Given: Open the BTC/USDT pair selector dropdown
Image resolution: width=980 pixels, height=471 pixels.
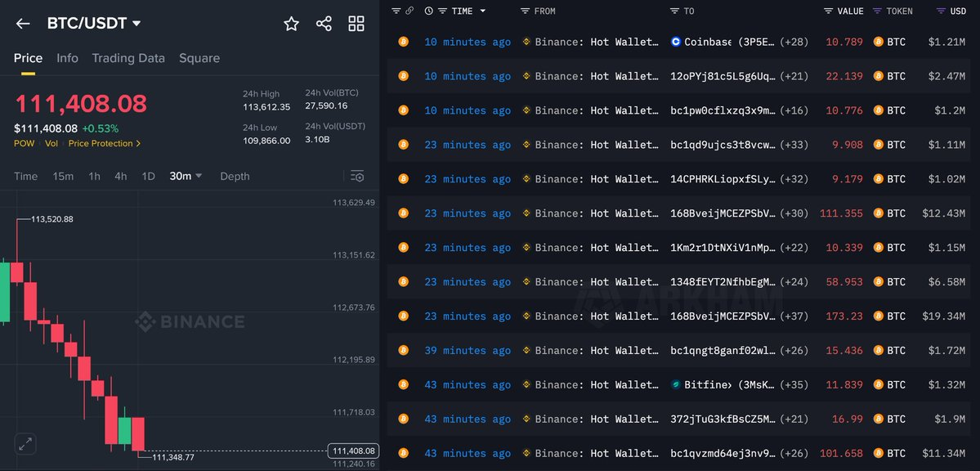Looking at the screenshot, I should (94, 24).
